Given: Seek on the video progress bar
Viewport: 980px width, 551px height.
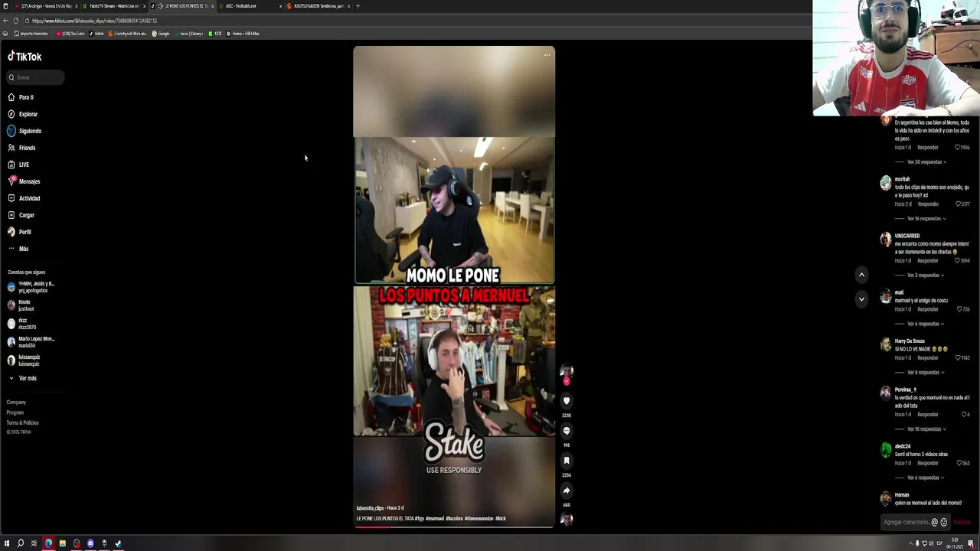Looking at the screenshot, I should click(x=454, y=527).
